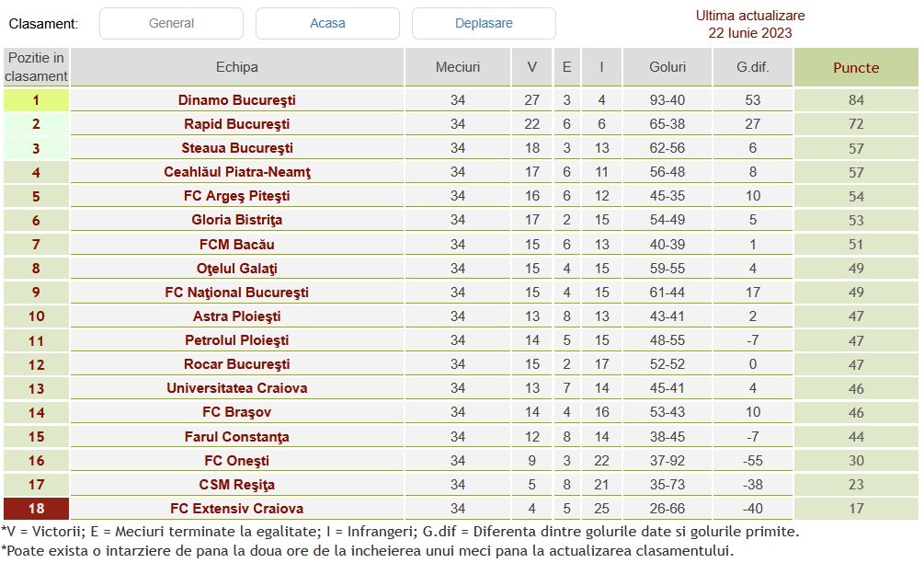Click FC Extensiv Craiova link
Screen dimensions: 924x563
pos(236,509)
